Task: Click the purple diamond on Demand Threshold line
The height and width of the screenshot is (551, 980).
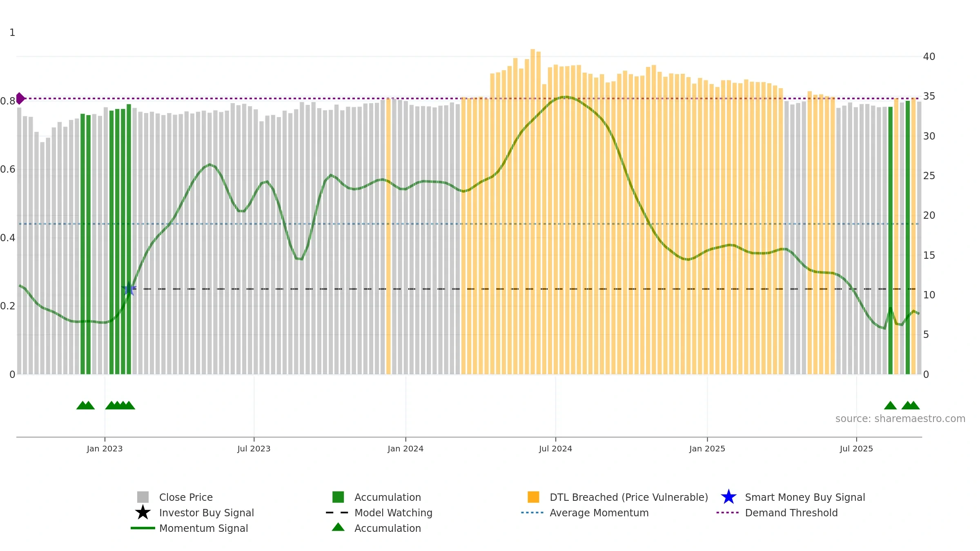Action: 20,98
